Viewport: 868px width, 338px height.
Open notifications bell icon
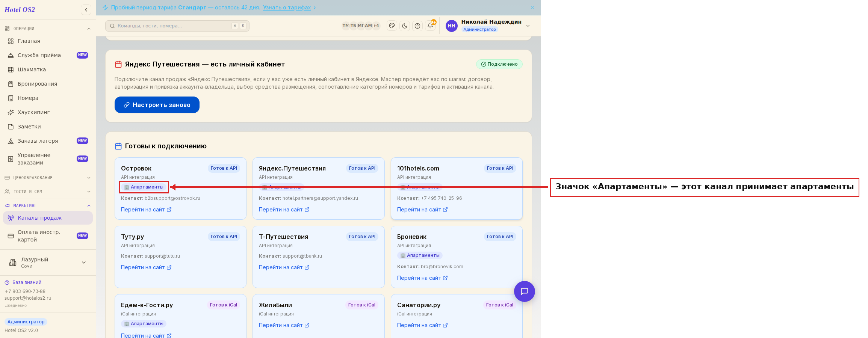tap(430, 26)
